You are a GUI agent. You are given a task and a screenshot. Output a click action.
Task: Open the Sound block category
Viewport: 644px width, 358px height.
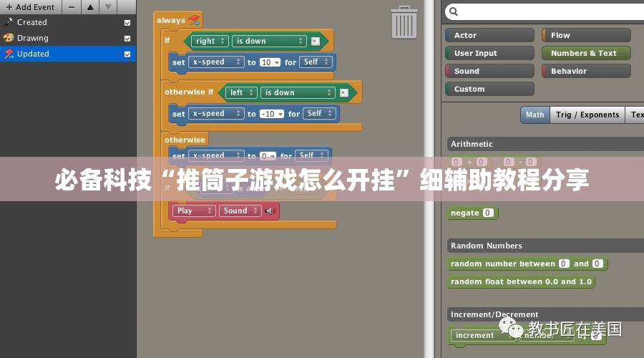(489, 71)
